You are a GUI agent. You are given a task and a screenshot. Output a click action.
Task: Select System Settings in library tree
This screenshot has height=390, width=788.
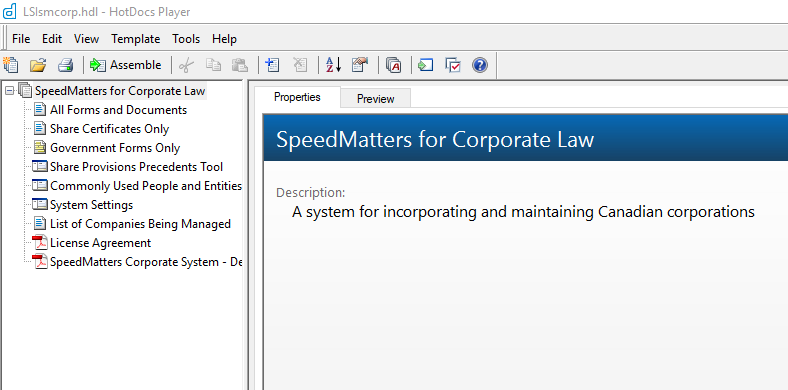tap(91, 205)
